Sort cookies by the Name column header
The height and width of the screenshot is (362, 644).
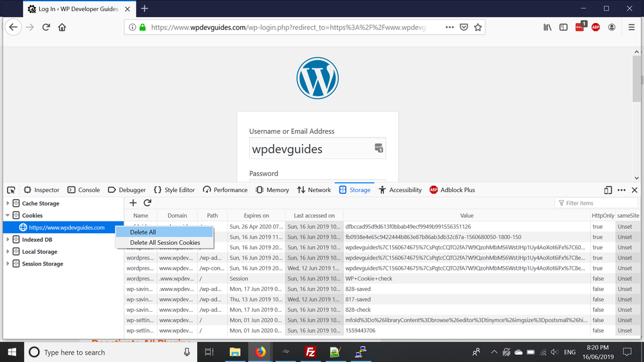tap(140, 215)
